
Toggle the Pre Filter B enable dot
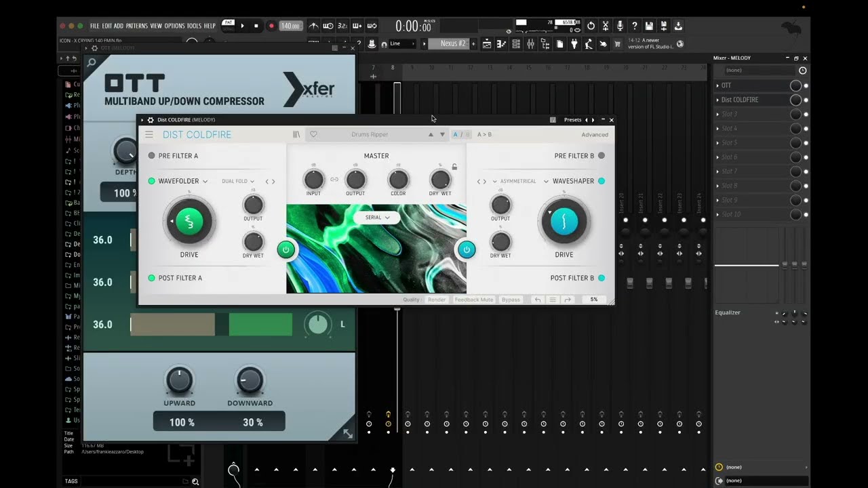601,156
